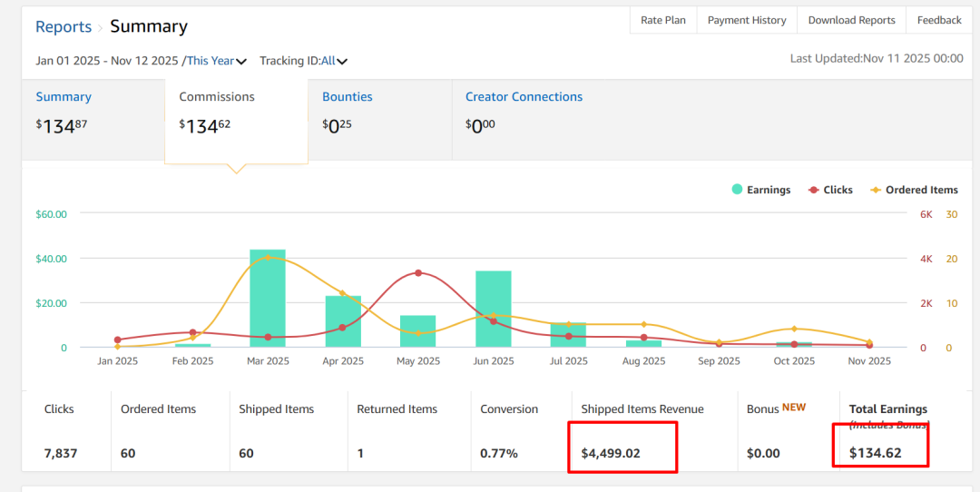The width and height of the screenshot is (980, 492).
Task: Click the Oct 2025 ordered items data point
Action: point(794,329)
